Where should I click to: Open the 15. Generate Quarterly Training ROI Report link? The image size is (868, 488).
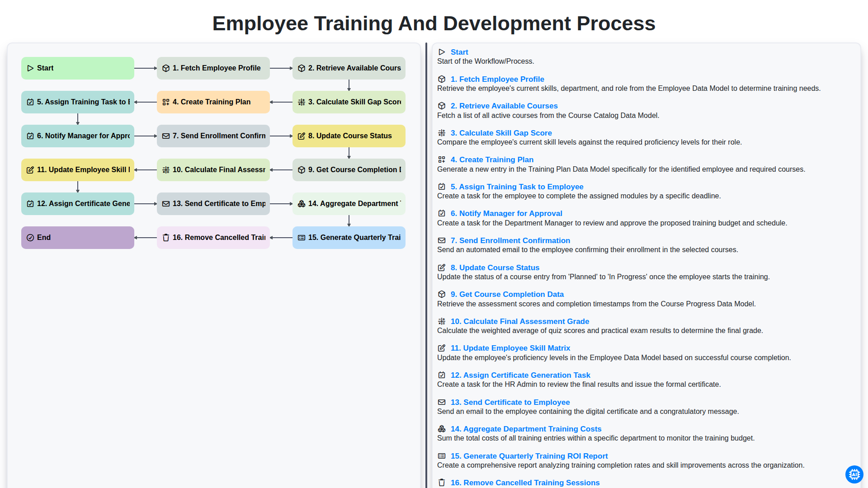[x=529, y=456]
